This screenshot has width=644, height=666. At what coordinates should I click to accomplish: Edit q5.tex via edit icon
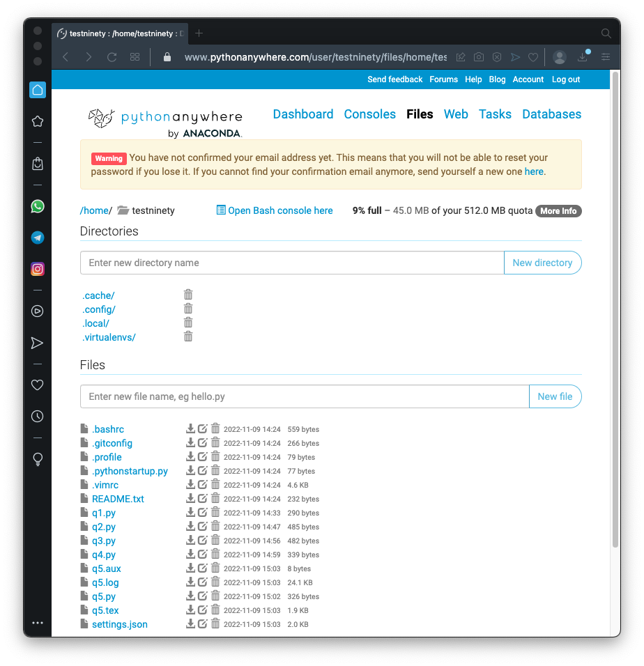203,610
